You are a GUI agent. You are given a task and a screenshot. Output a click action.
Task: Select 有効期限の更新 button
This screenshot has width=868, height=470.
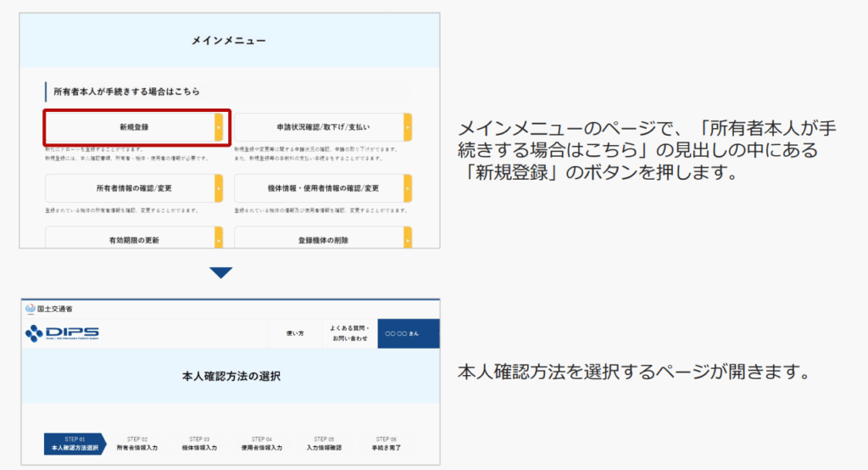[135, 238]
